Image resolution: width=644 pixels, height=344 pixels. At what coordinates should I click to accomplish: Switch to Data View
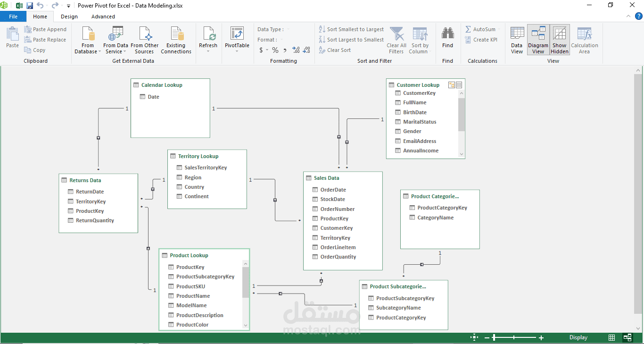[x=517, y=40]
